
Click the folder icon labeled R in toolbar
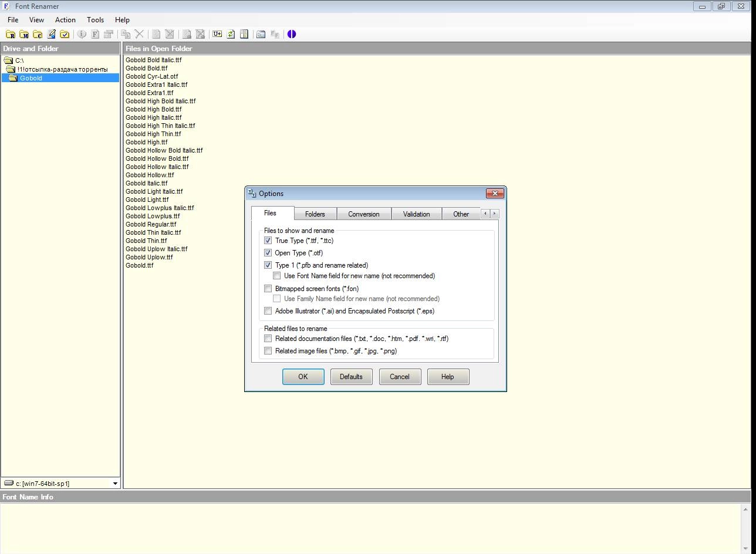pos(11,34)
